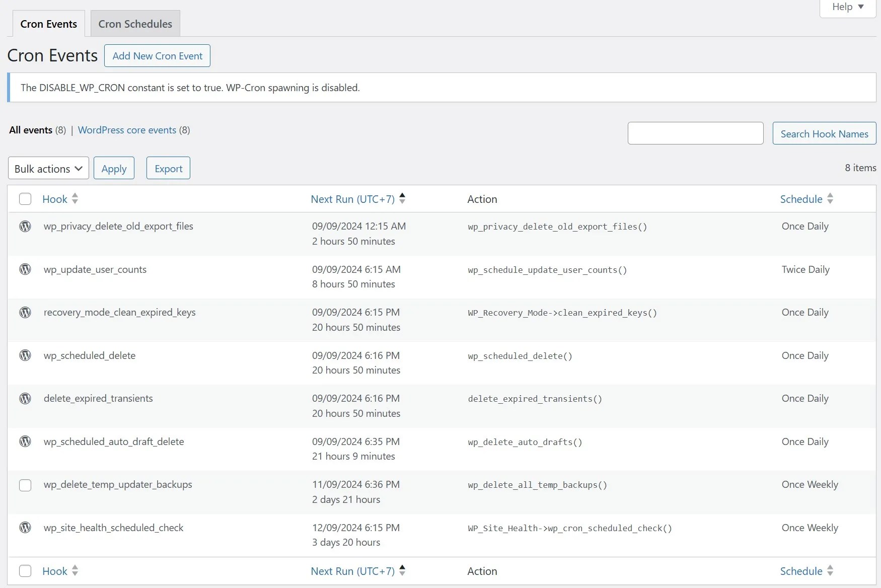Click WordPress icon beside wp_scheduled_delete

[25, 355]
